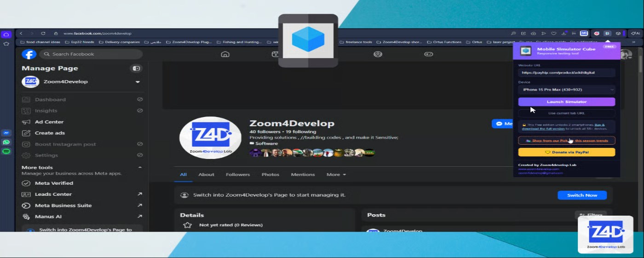Screen dimensions: 644x258
Task: Open Manus AI in More tools
Action: (83, 217)
